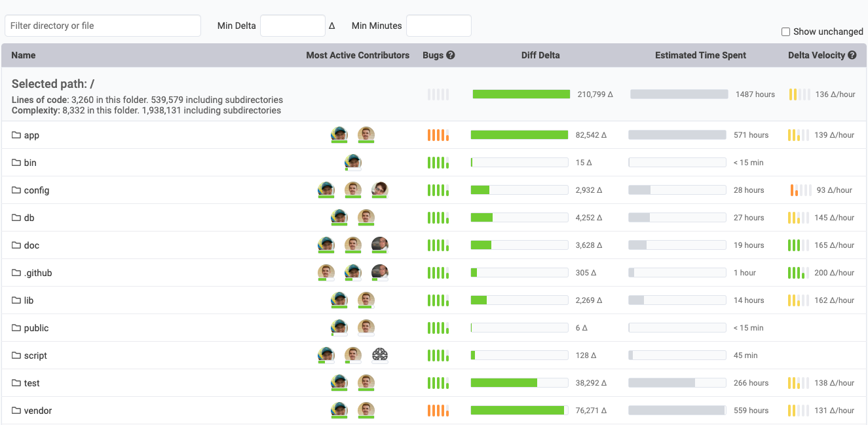Sort by Estimated Time Spent header
The width and height of the screenshot is (868, 425).
pos(700,55)
